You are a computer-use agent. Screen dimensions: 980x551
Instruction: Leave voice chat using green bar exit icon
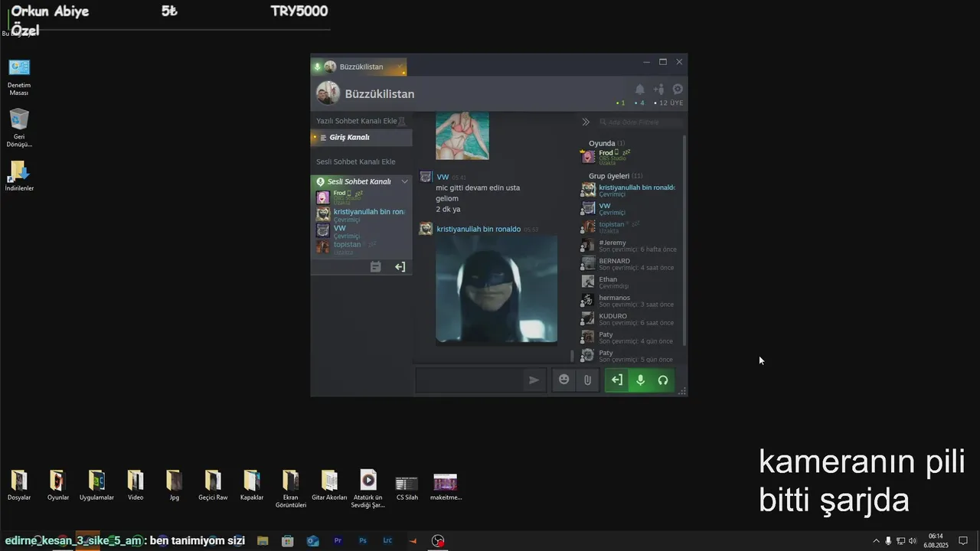[617, 380]
